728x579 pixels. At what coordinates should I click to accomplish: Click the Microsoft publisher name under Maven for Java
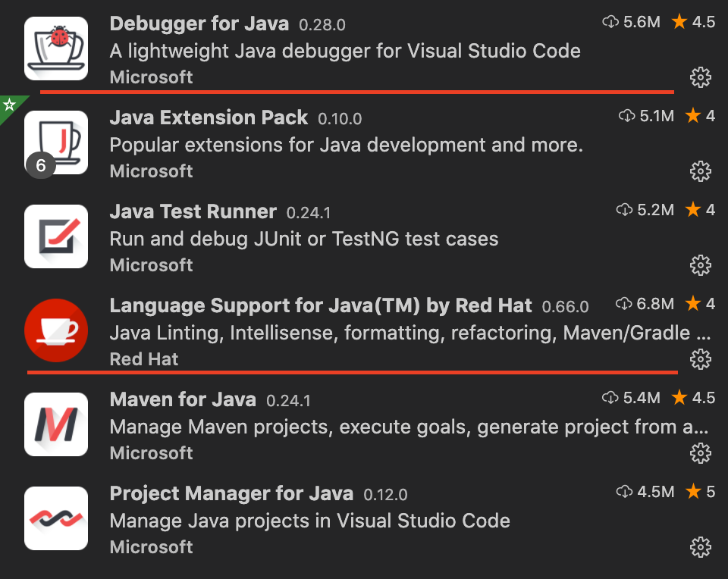click(151, 452)
